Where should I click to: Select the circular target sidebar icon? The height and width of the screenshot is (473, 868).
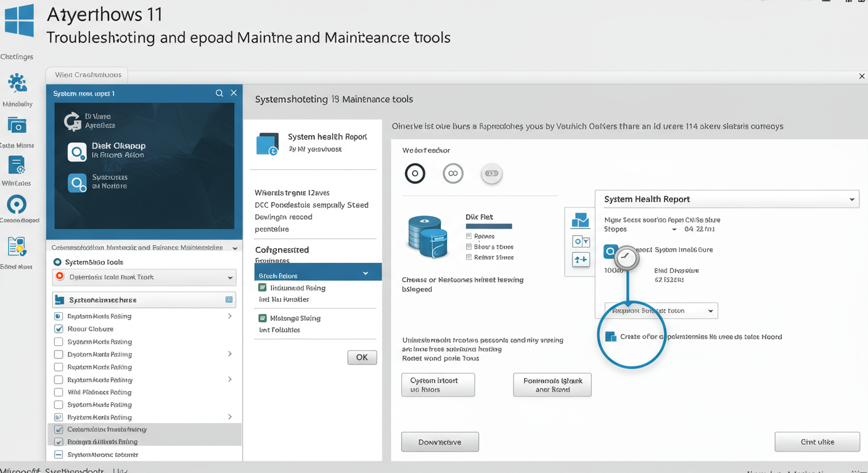tap(17, 204)
